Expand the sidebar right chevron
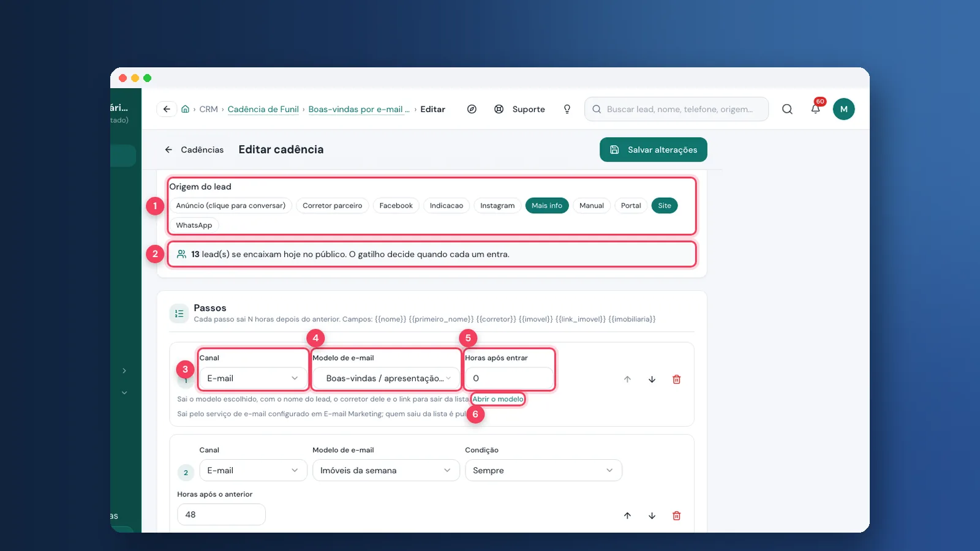This screenshot has height=551, width=980. [x=124, y=371]
